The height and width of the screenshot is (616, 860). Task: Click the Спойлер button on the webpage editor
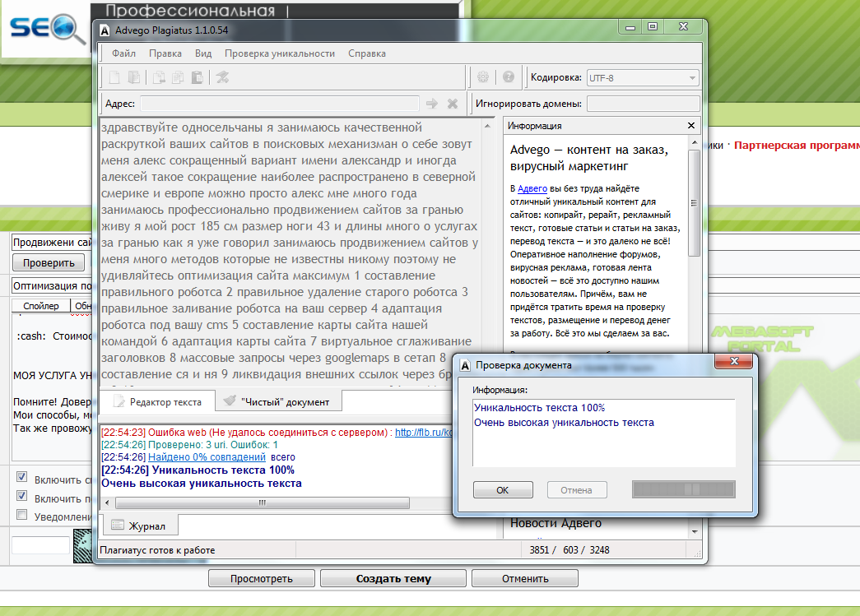pos(41,306)
